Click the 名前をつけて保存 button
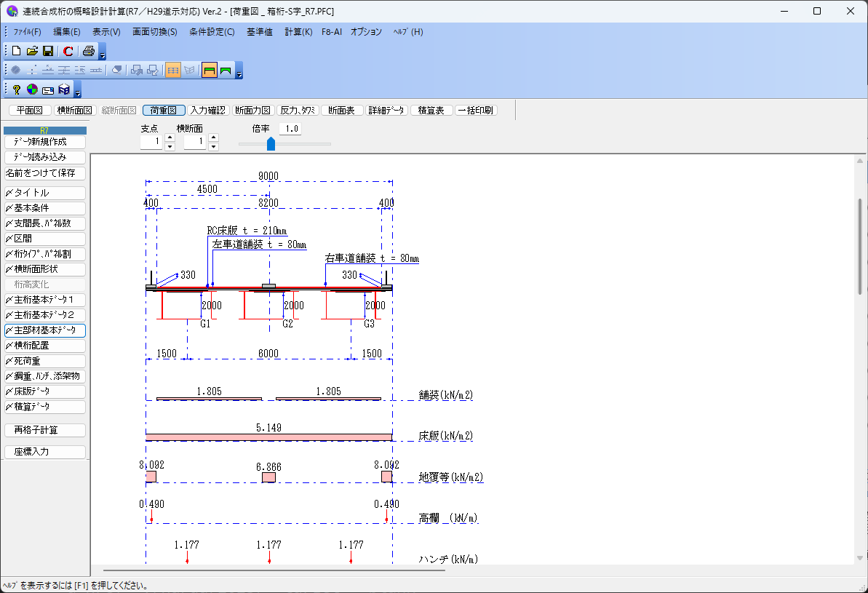 pos(45,173)
